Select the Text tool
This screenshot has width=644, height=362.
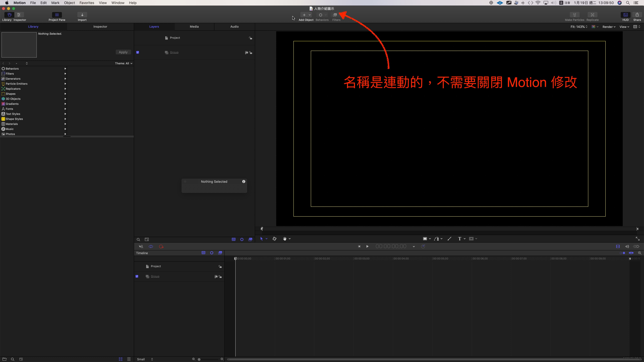tap(459, 239)
